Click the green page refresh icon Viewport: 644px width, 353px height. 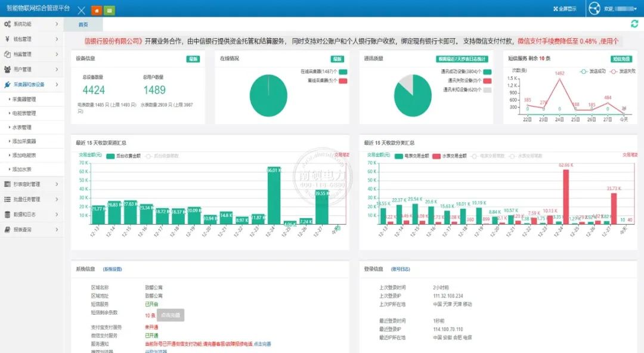[634, 24]
